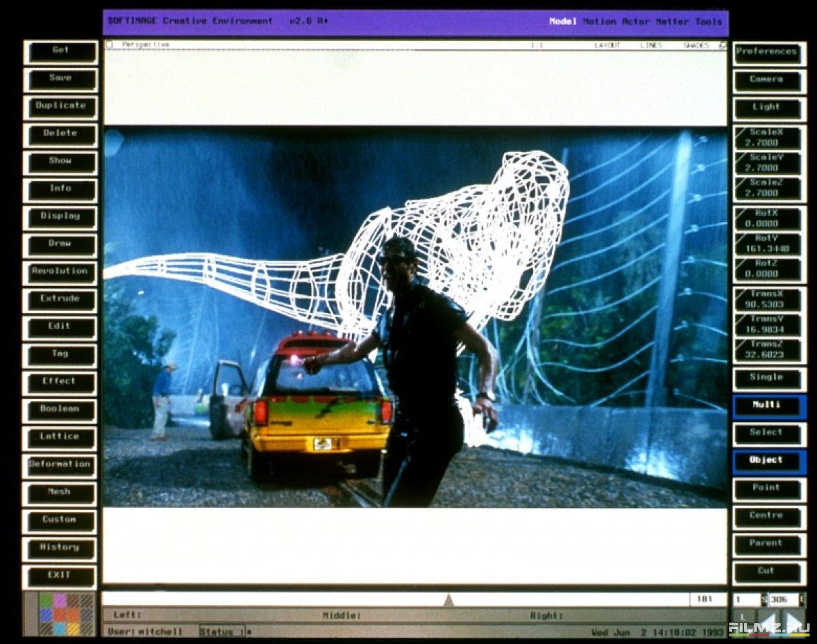The width and height of the screenshot is (817, 644).
Task: Click the Light button
Action: (x=769, y=109)
